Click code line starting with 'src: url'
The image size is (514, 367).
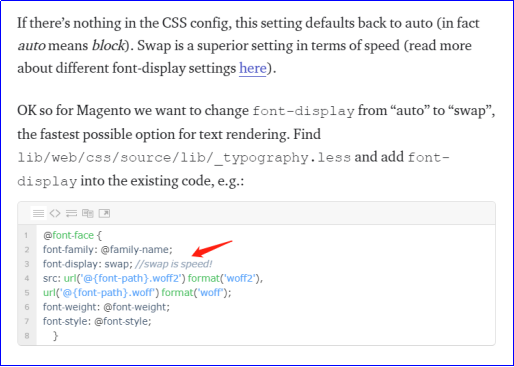click(x=153, y=278)
